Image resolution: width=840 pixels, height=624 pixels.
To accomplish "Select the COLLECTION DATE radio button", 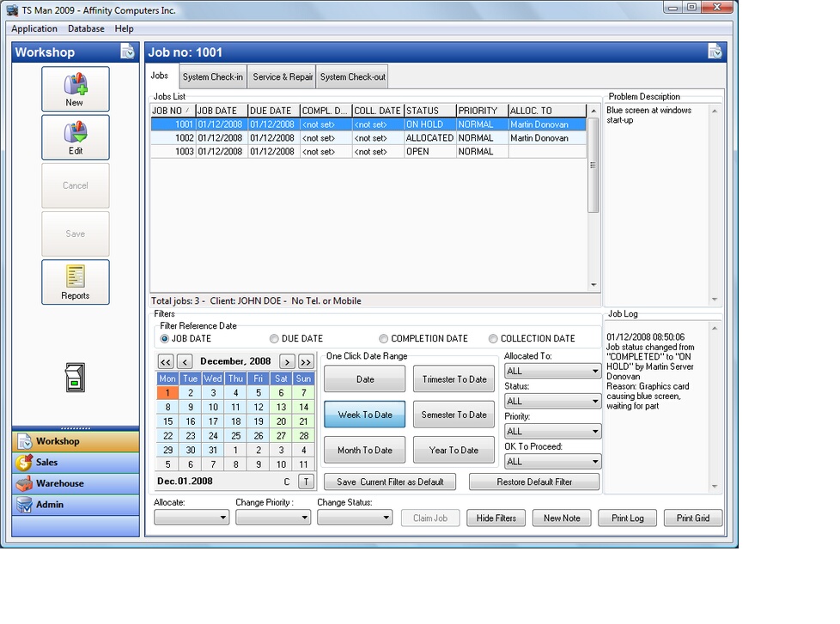I will click(493, 339).
